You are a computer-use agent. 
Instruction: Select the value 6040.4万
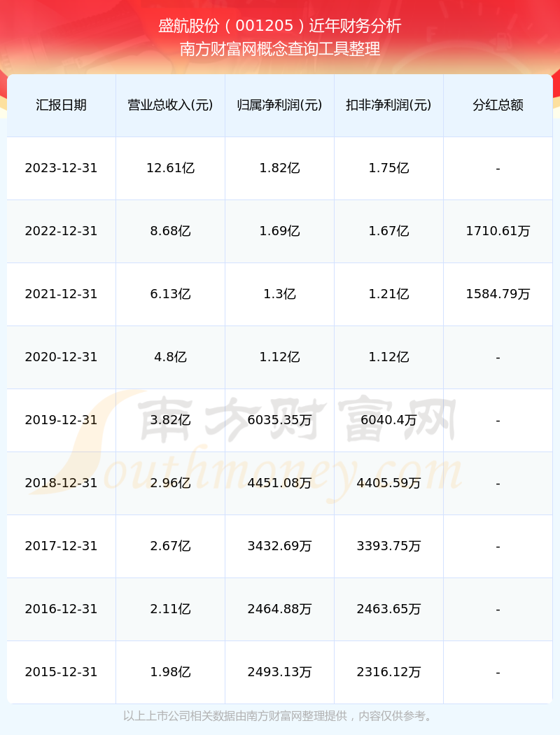point(389,420)
